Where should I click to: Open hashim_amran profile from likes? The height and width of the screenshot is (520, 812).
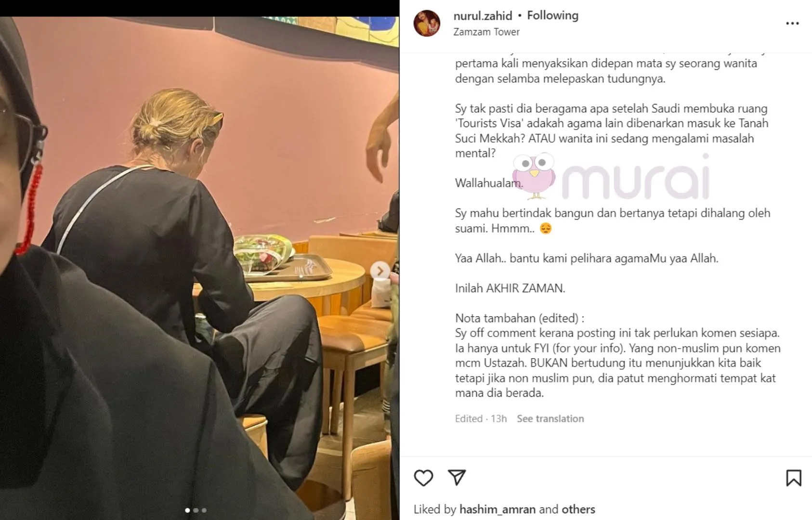pyautogui.click(x=497, y=509)
